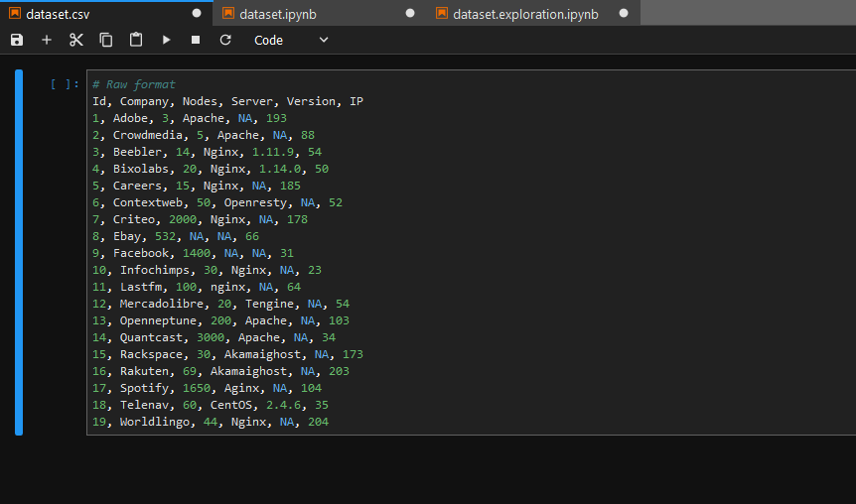Viewport: 856px width, 504px height.
Task: Click the '# Raw format' comment line
Action: 134,84
